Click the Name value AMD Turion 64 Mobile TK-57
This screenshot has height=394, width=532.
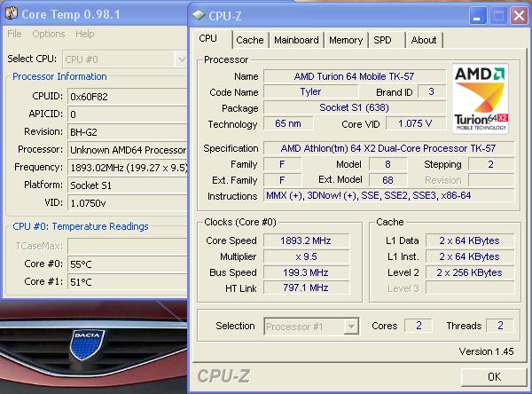[354, 76]
